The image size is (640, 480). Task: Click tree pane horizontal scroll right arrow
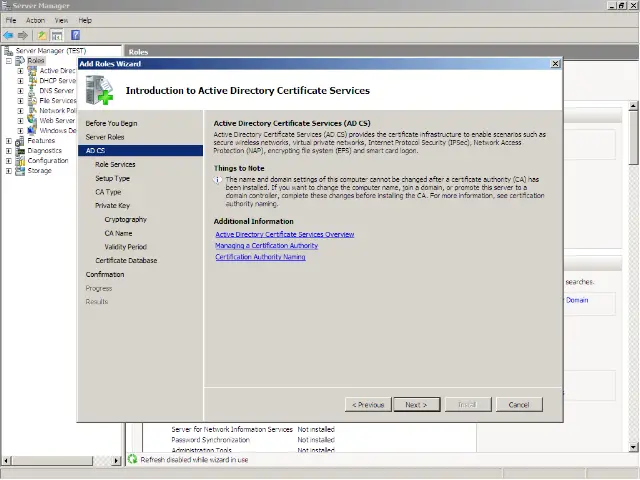pos(116,460)
